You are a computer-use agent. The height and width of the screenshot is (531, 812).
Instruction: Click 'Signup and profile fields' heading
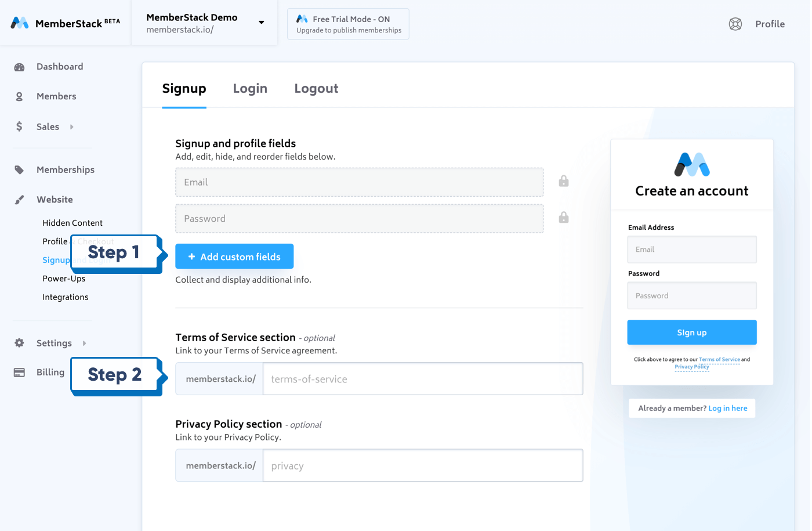(235, 143)
